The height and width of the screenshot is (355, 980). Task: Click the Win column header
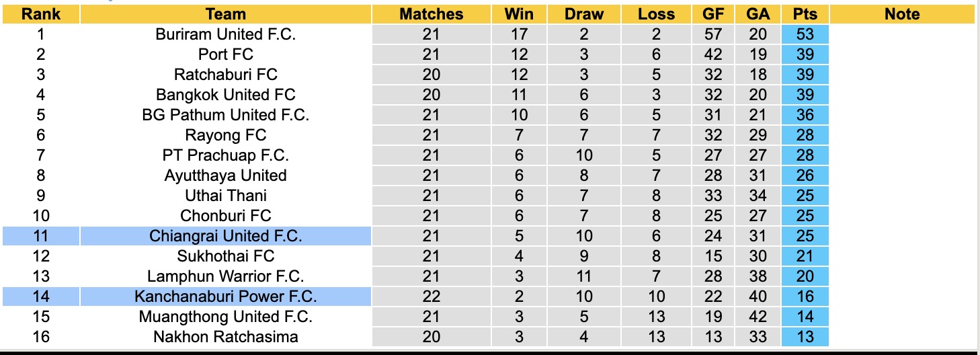(519, 14)
